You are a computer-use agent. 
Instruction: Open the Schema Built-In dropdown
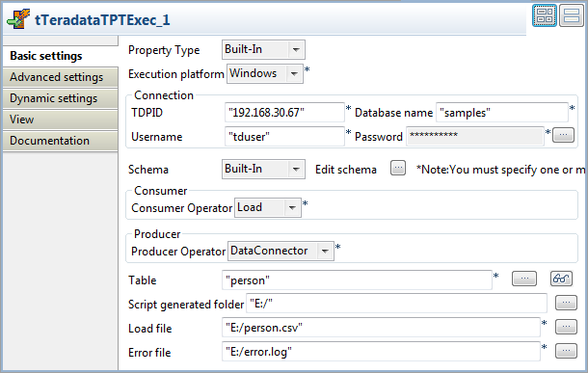(263, 169)
